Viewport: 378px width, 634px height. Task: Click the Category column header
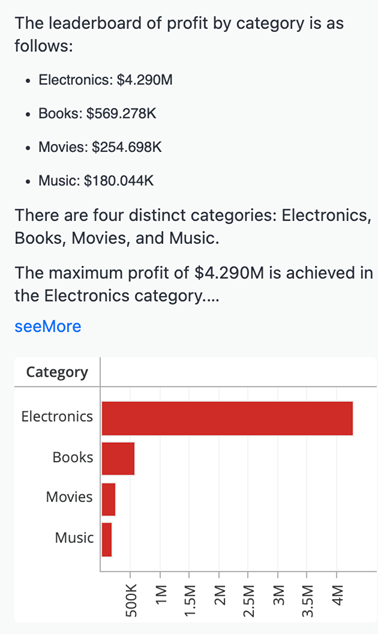click(x=57, y=372)
